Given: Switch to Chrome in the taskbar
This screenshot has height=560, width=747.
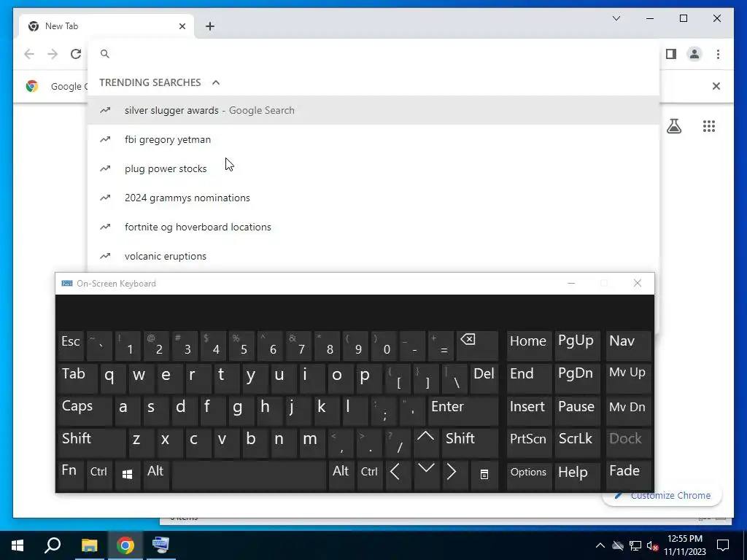Looking at the screenshot, I should (125, 545).
